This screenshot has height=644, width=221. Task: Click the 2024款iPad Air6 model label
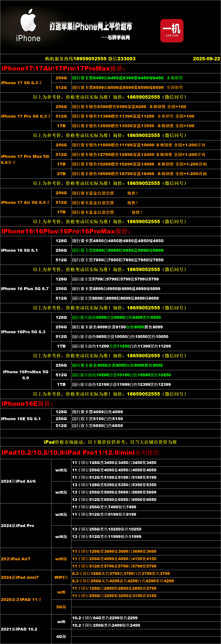18,481
